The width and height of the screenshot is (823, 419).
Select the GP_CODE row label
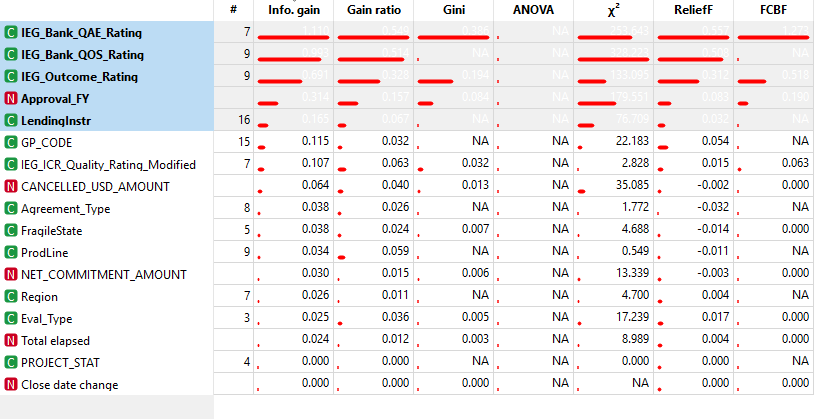tap(46, 143)
